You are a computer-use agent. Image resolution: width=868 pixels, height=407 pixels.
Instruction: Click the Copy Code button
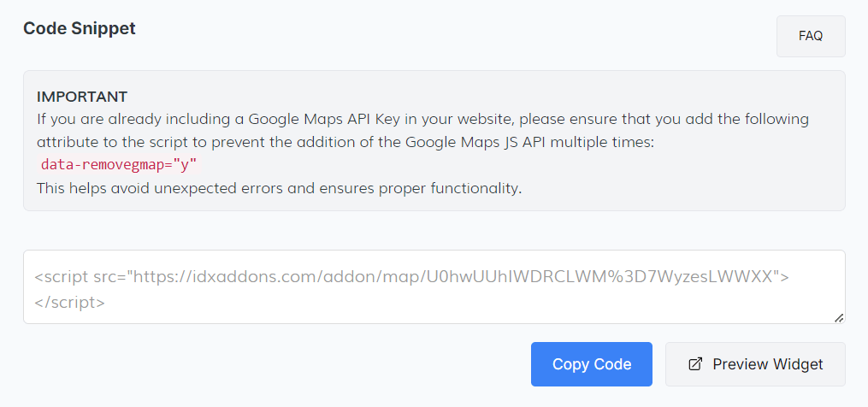click(591, 364)
